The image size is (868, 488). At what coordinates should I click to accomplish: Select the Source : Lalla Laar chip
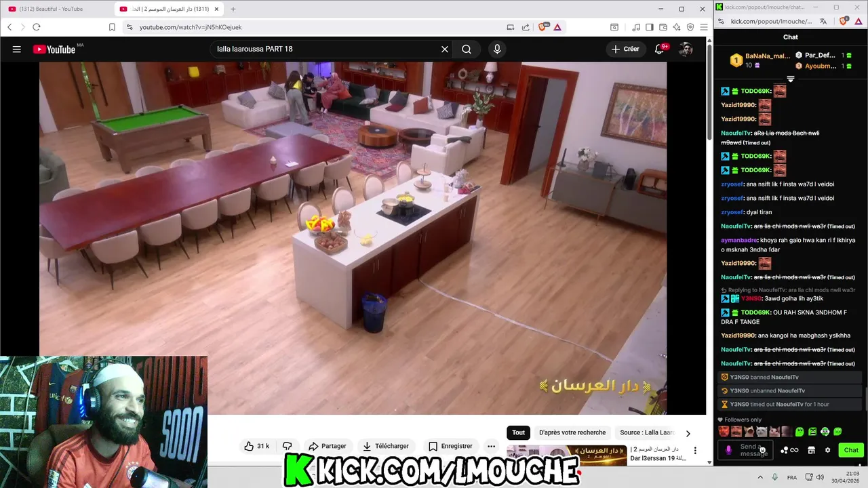coord(647,432)
